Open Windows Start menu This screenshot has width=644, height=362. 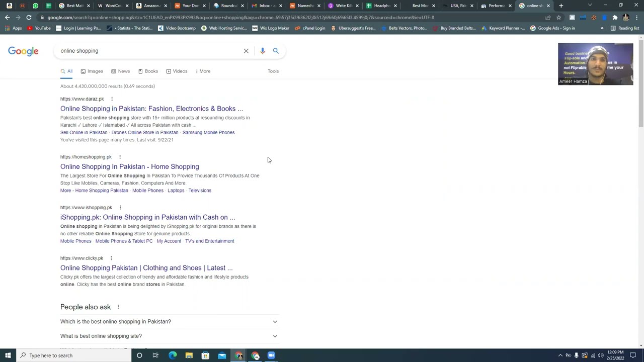click(x=8, y=355)
